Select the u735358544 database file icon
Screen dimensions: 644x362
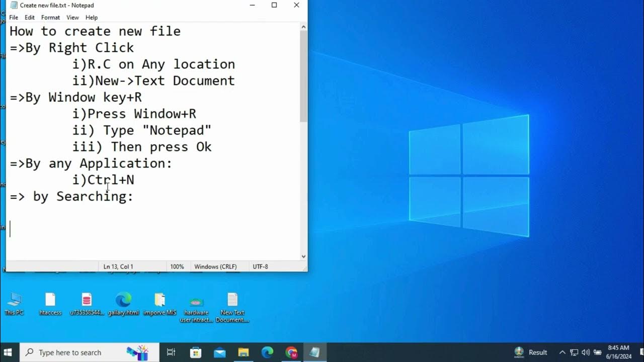click(x=87, y=304)
